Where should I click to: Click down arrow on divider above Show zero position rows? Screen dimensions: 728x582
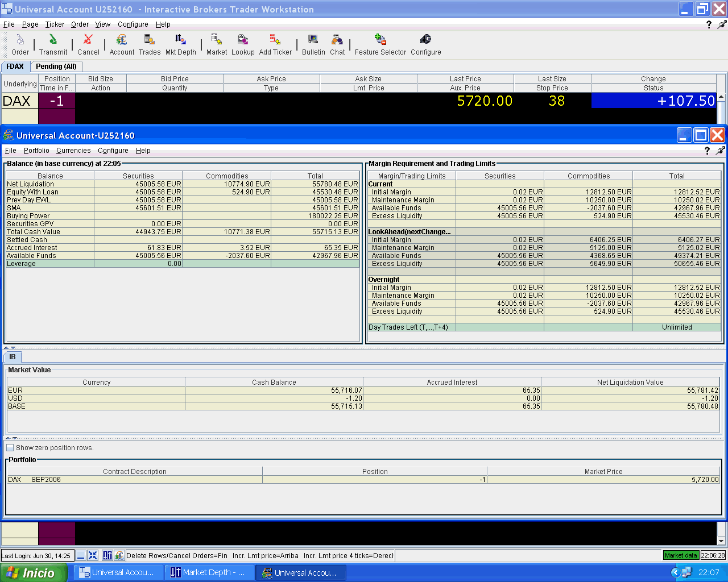click(x=14, y=438)
